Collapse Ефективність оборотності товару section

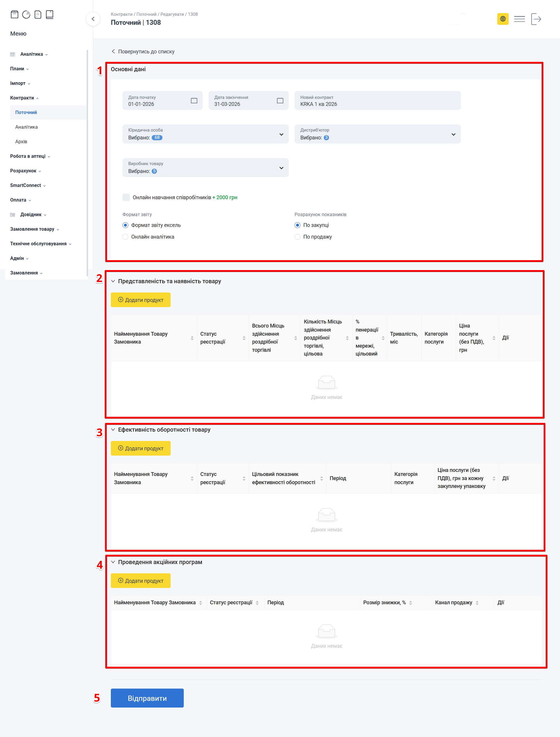[x=113, y=430]
